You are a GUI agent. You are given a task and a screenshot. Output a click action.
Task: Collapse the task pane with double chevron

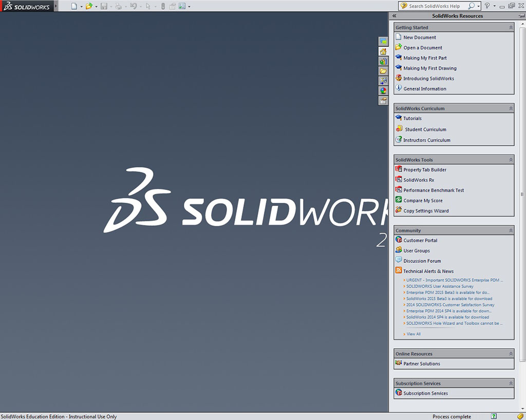(x=394, y=16)
